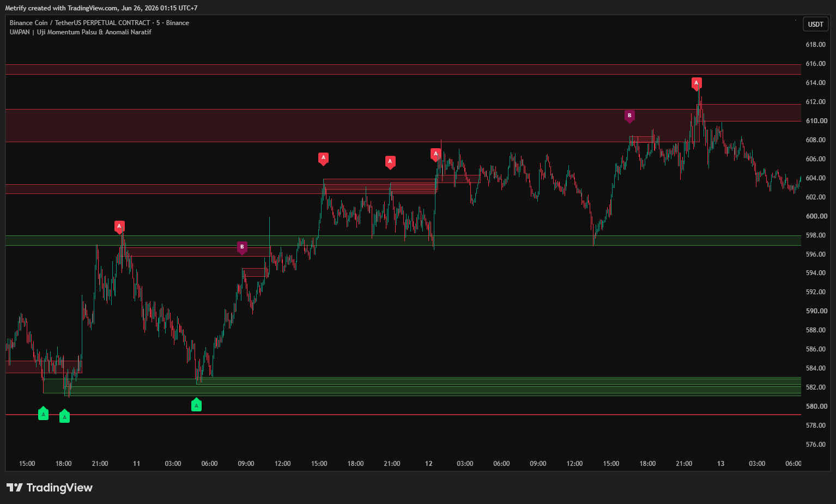836x504 pixels.
Task: Click the 612.00 price axis label
Action: [816, 102]
